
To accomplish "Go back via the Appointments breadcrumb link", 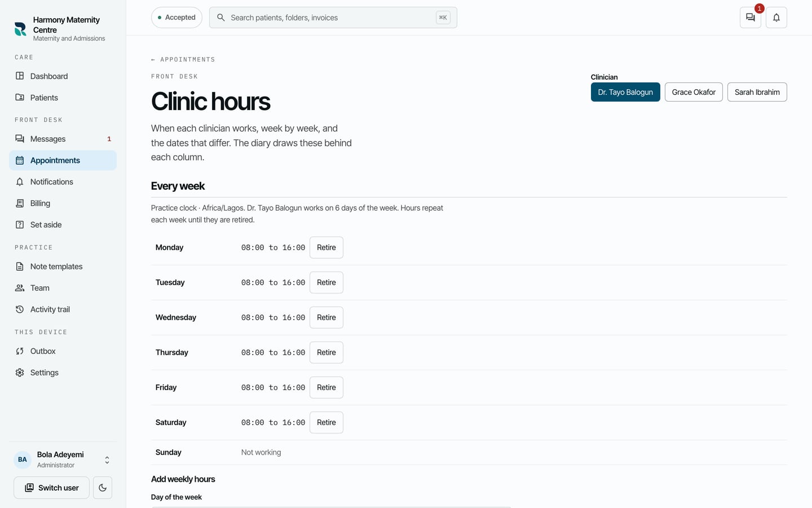I will pos(183,59).
